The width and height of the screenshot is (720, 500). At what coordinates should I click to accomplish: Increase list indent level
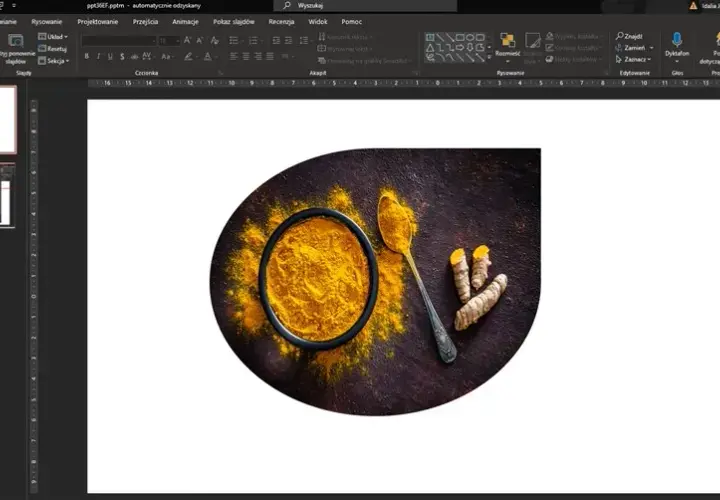(x=288, y=41)
